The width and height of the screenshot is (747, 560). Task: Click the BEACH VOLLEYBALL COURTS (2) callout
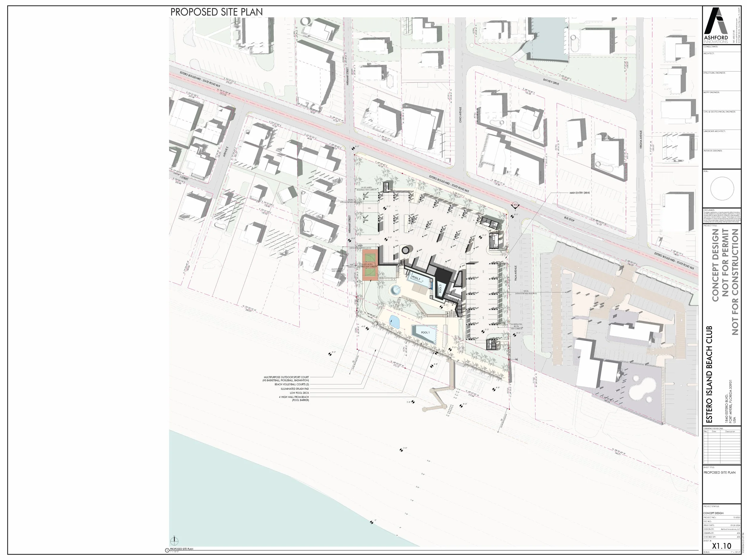[291, 384]
